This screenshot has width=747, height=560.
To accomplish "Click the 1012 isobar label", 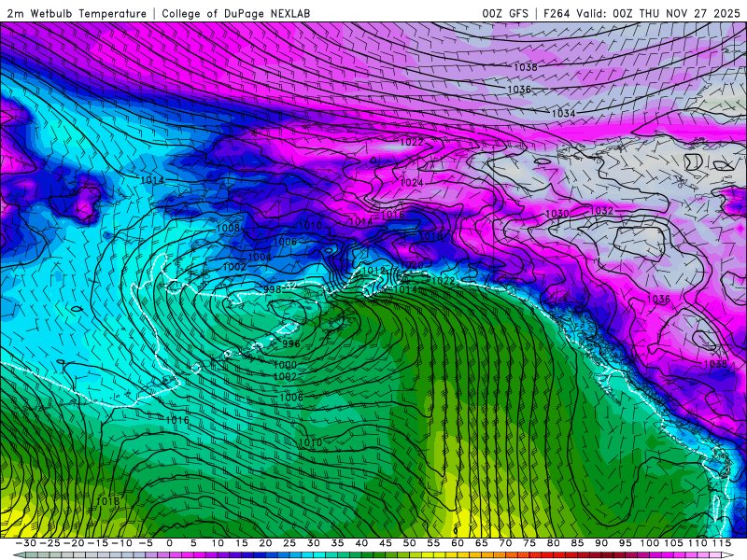I will pyautogui.click(x=374, y=271).
